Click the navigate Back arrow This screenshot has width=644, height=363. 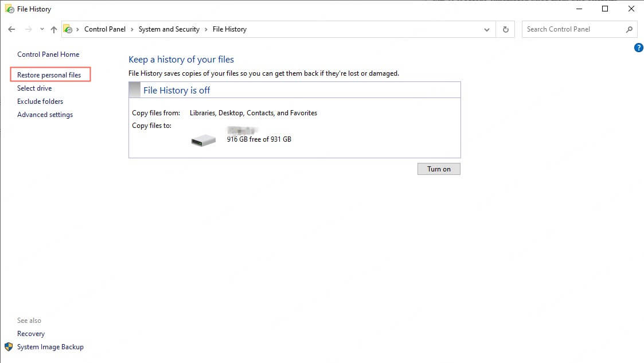[x=11, y=29]
